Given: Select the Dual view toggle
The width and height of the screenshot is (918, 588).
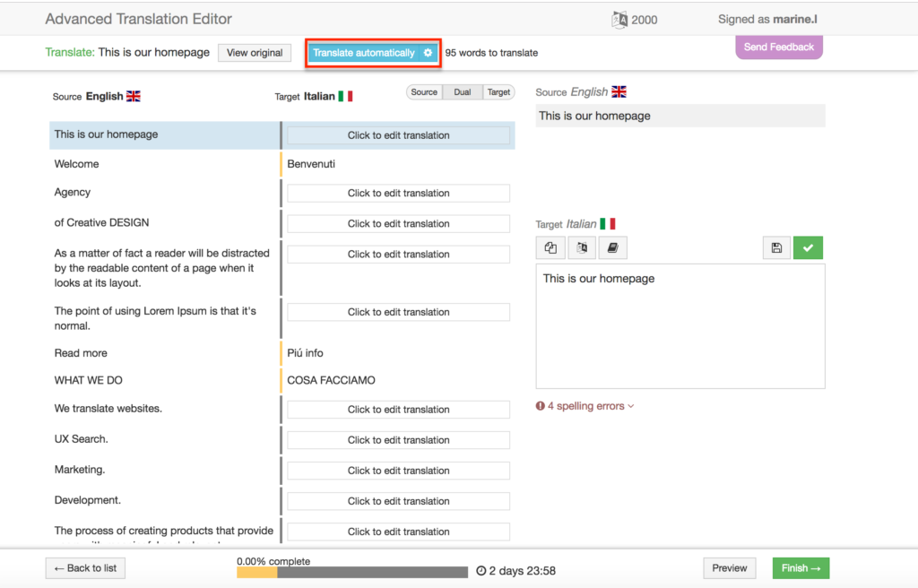Looking at the screenshot, I should click(462, 92).
